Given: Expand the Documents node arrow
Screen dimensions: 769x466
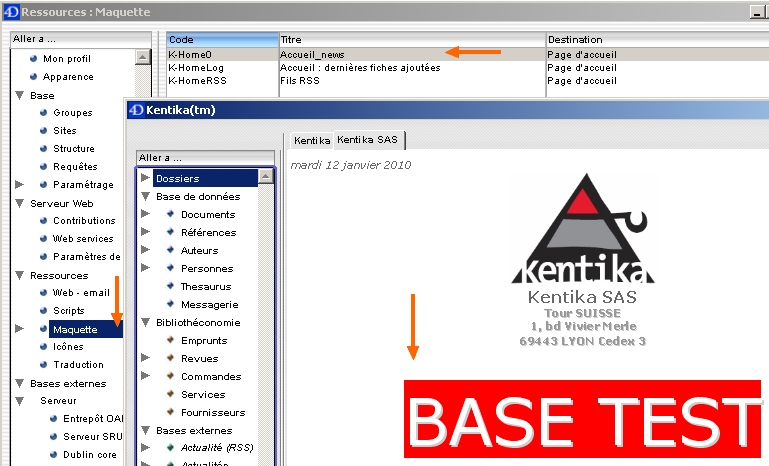Looking at the screenshot, I should pyautogui.click(x=145, y=214).
